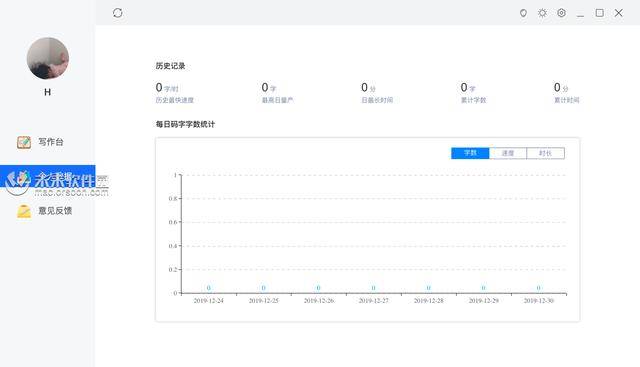640x367 pixels.
Task: Click the 2019-12-26 date label
Action: (x=319, y=300)
